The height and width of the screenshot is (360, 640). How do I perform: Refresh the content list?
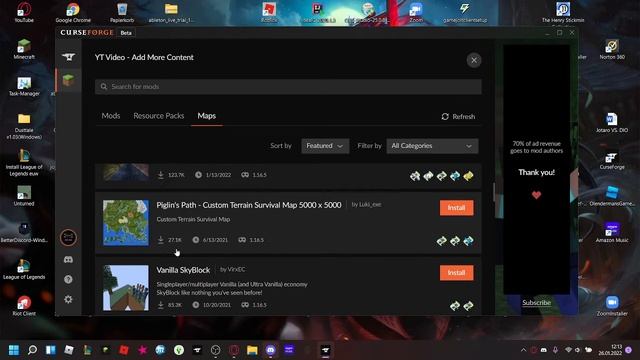point(458,117)
